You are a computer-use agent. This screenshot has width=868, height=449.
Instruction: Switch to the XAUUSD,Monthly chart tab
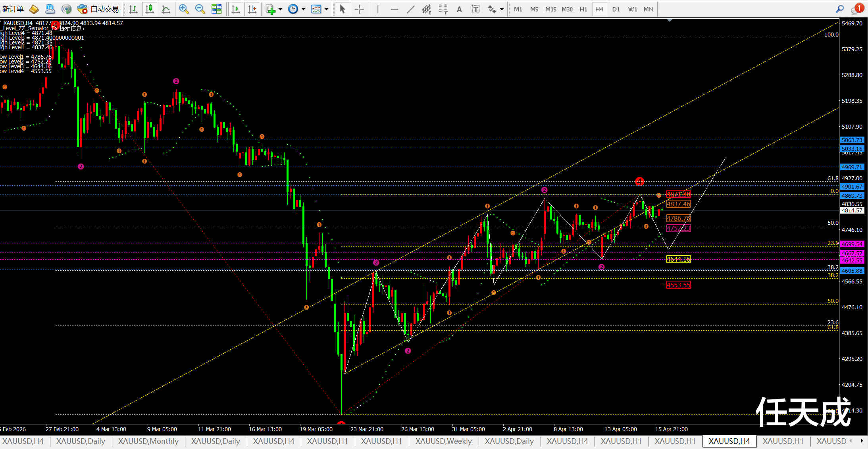[148, 441]
